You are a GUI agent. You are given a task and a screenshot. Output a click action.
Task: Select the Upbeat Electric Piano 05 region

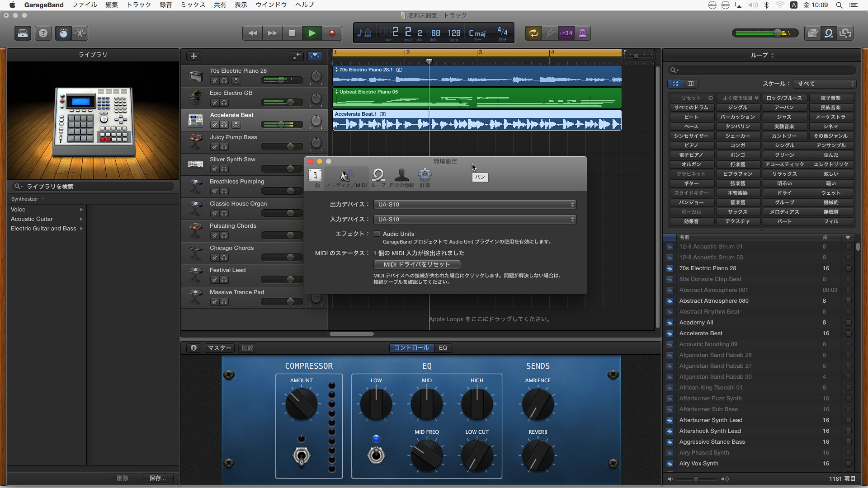[x=477, y=98]
